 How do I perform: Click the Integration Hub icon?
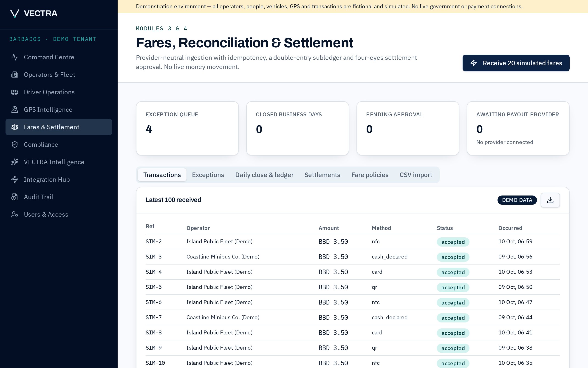tap(14, 180)
